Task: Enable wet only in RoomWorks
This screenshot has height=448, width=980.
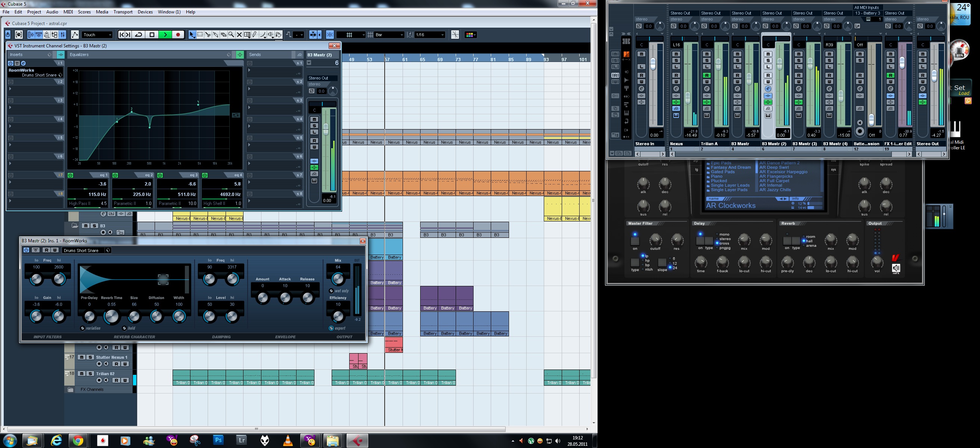Action: point(331,291)
